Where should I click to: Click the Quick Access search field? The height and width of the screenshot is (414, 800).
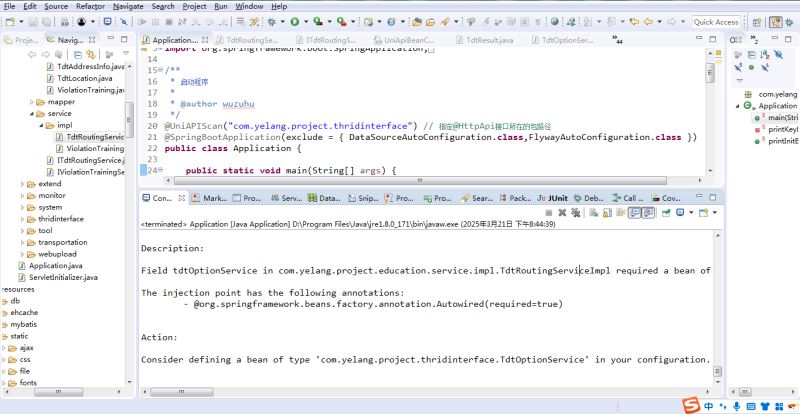tap(716, 22)
